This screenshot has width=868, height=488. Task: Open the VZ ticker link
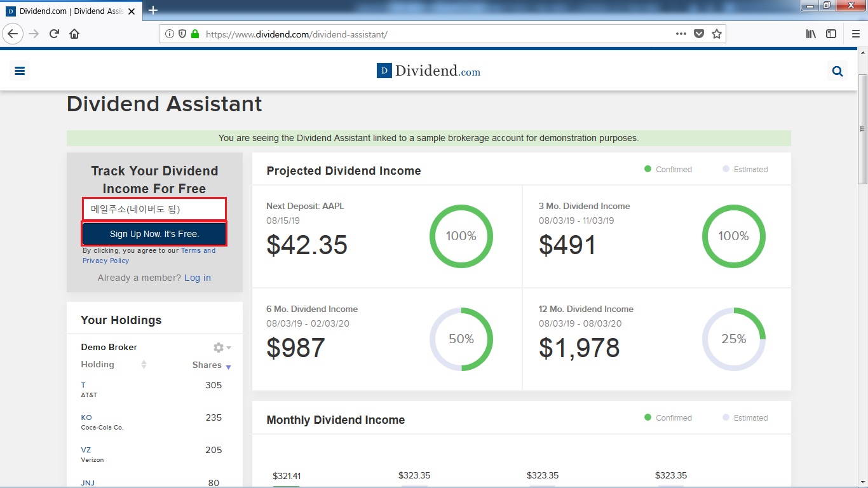[86, 450]
